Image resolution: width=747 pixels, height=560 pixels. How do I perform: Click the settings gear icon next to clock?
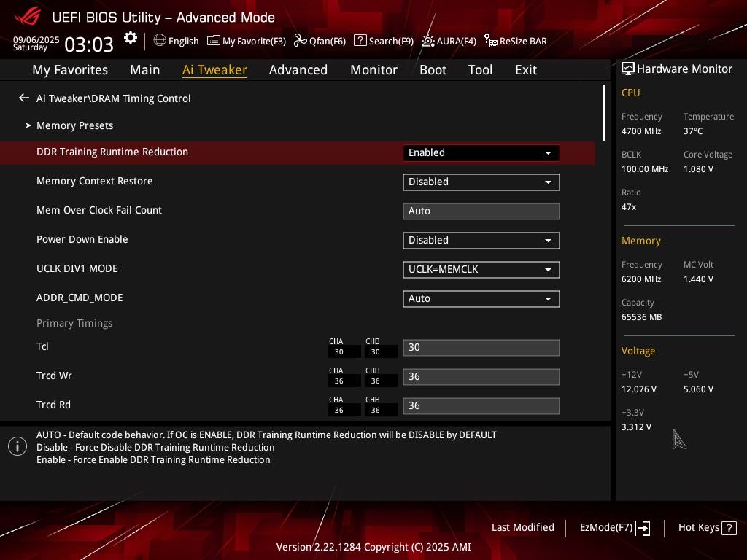pos(130,38)
